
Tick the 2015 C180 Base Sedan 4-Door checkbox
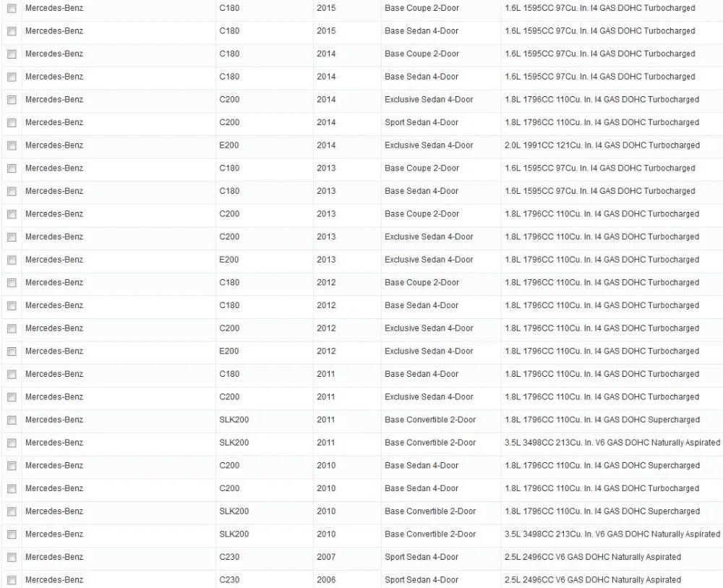click(x=12, y=31)
